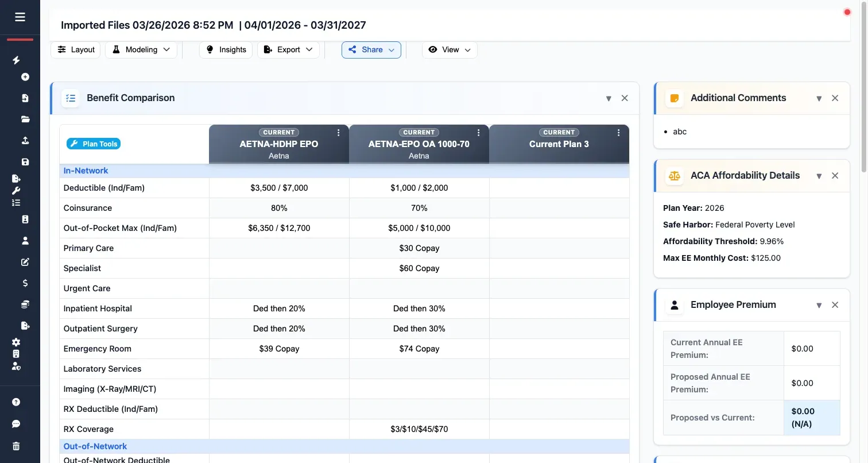This screenshot has width=868, height=463.
Task: Click the numbered list sidebar icon
Action: [x=16, y=203]
